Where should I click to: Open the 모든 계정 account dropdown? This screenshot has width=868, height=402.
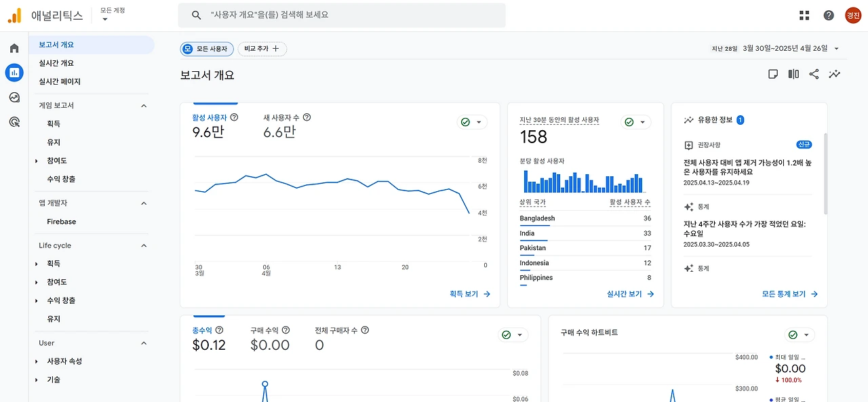click(x=113, y=15)
